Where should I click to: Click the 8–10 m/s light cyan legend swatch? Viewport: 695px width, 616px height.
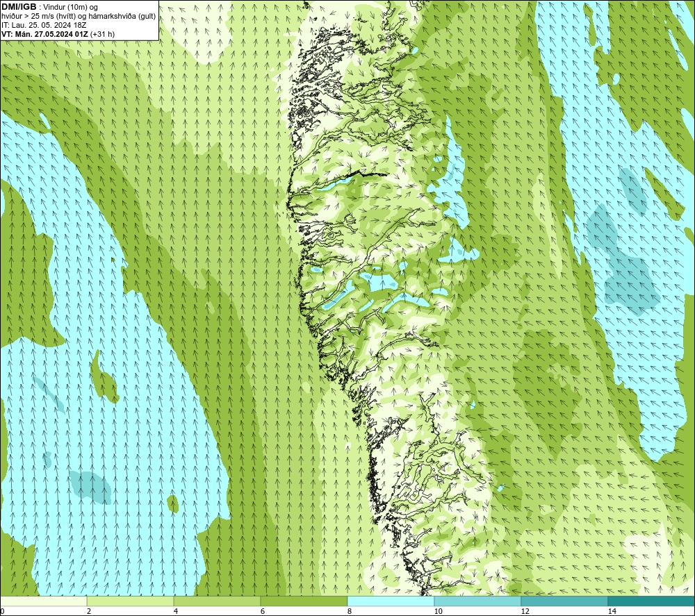click(x=391, y=601)
